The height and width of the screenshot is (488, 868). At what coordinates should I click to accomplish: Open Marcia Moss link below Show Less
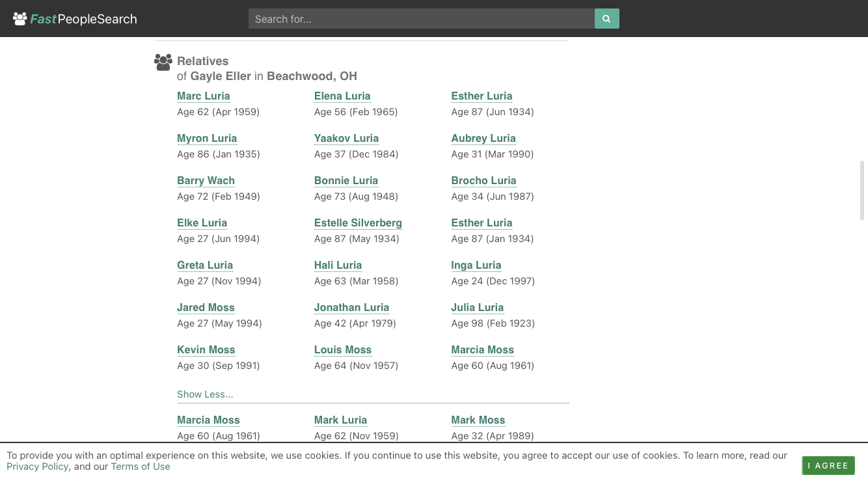208,420
